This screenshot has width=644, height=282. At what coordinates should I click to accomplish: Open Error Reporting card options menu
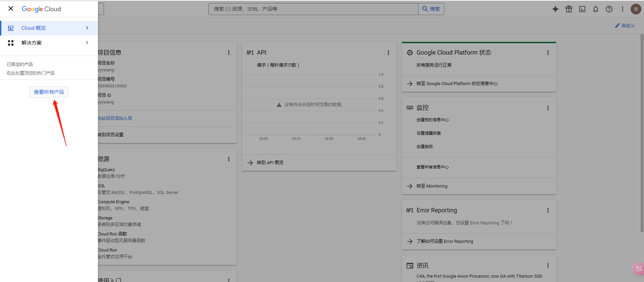coord(548,210)
